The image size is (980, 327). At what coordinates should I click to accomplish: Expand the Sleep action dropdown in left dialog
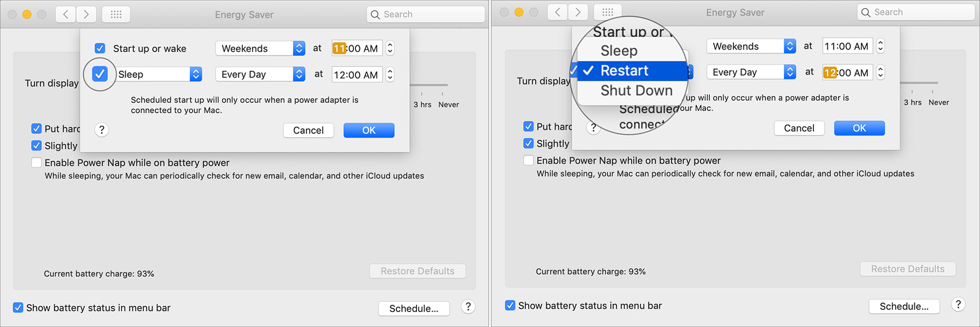coord(160,75)
